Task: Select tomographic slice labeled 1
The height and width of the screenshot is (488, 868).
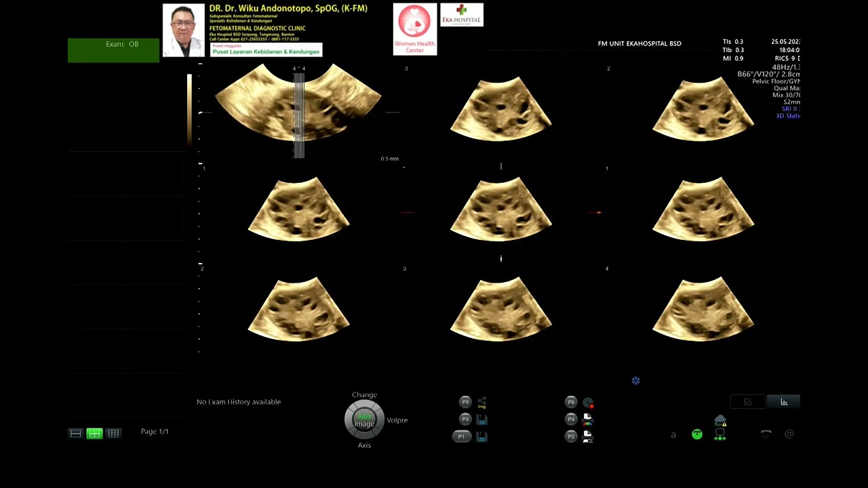Action: [703, 209]
